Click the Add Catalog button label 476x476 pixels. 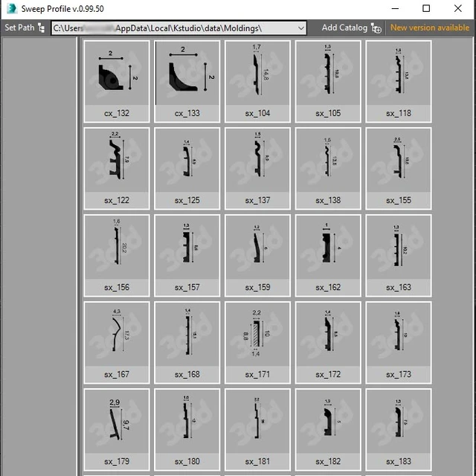[x=344, y=28]
